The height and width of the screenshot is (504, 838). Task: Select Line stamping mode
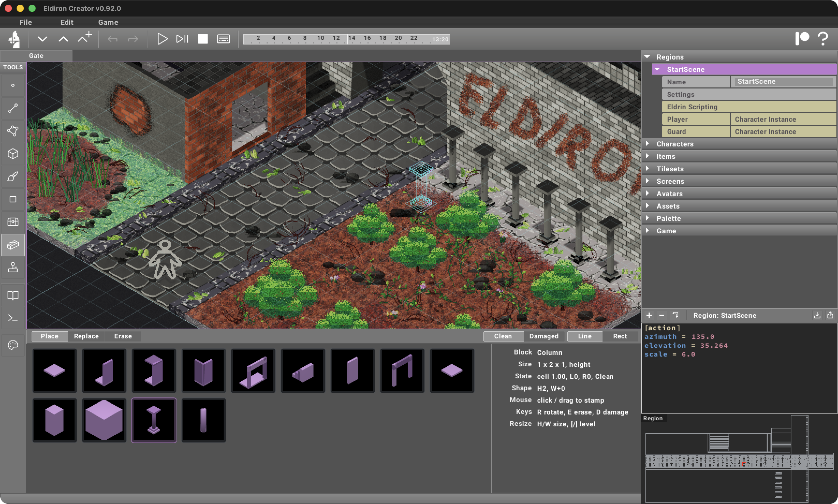[585, 336]
